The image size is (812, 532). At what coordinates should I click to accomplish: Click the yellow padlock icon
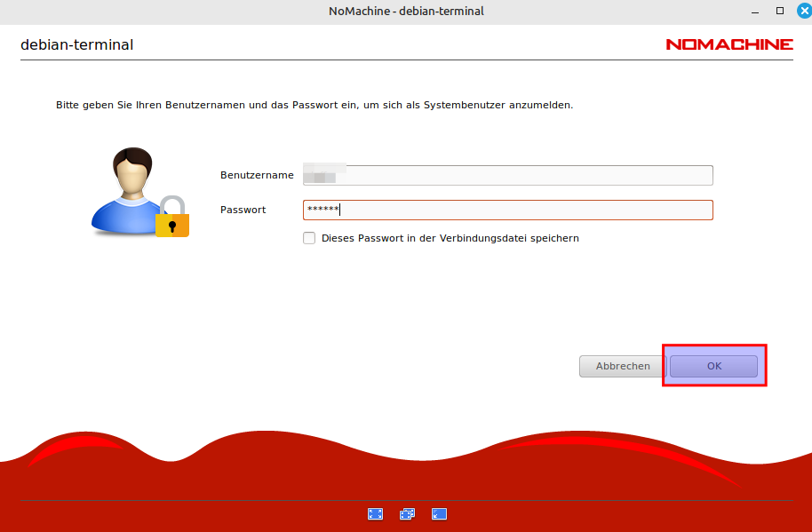click(x=172, y=218)
